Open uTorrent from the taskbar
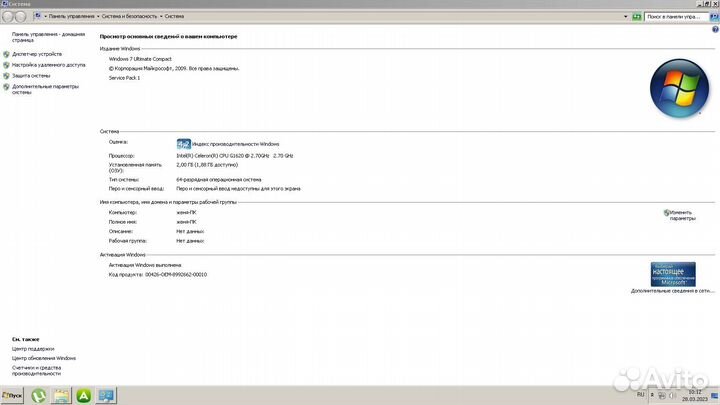Viewport: 720px width, 405px height. [39, 395]
